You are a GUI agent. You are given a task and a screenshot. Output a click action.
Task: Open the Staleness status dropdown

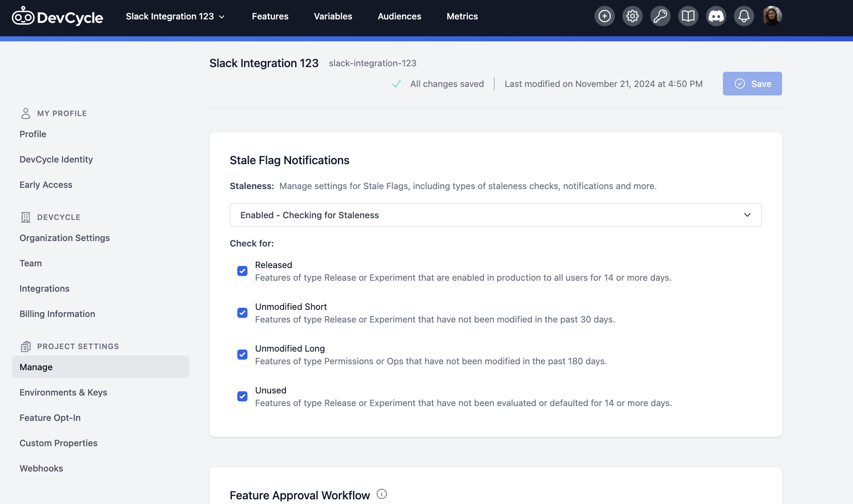pyautogui.click(x=495, y=215)
